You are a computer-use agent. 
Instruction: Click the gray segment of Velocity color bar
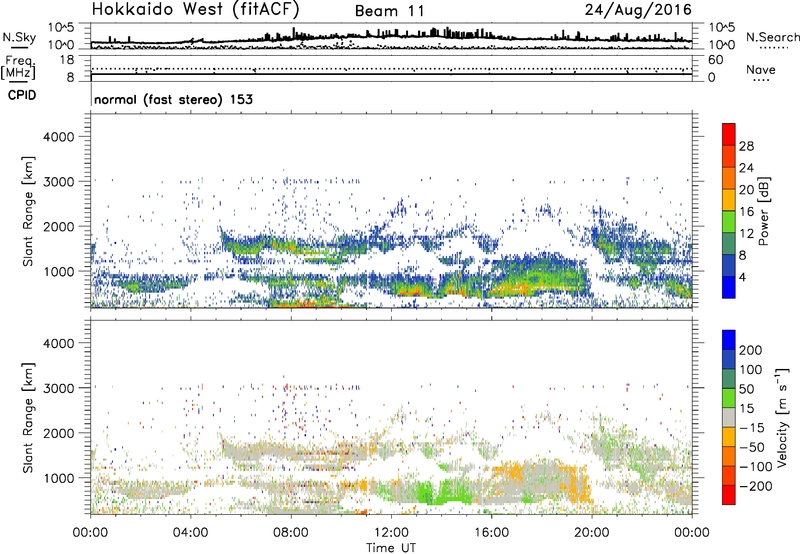coord(729,417)
